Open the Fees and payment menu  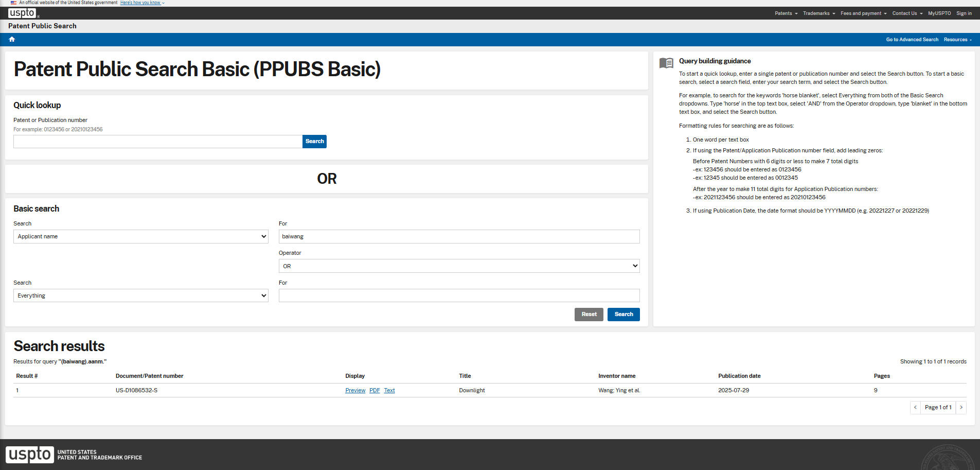click(x=863, y=13)
